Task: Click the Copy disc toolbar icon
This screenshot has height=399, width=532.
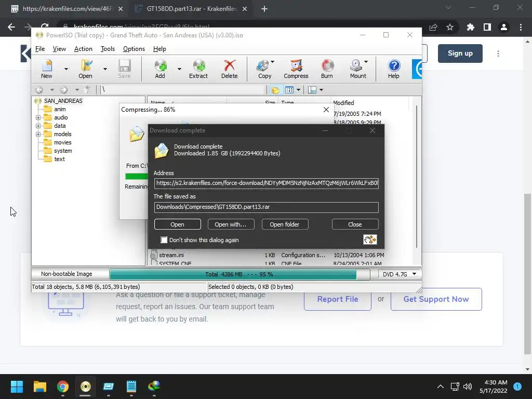Action: pos(263,69)
